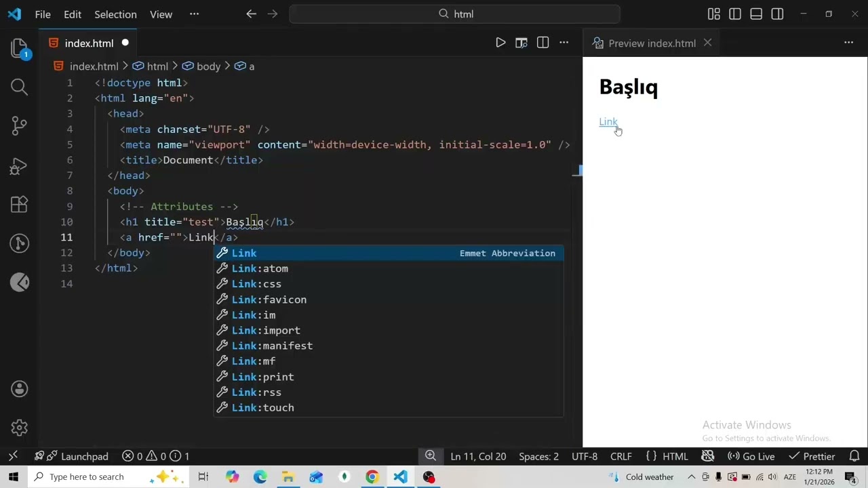868x488 pixels.
Task: Split the editor right
Action: click(542, 43)
